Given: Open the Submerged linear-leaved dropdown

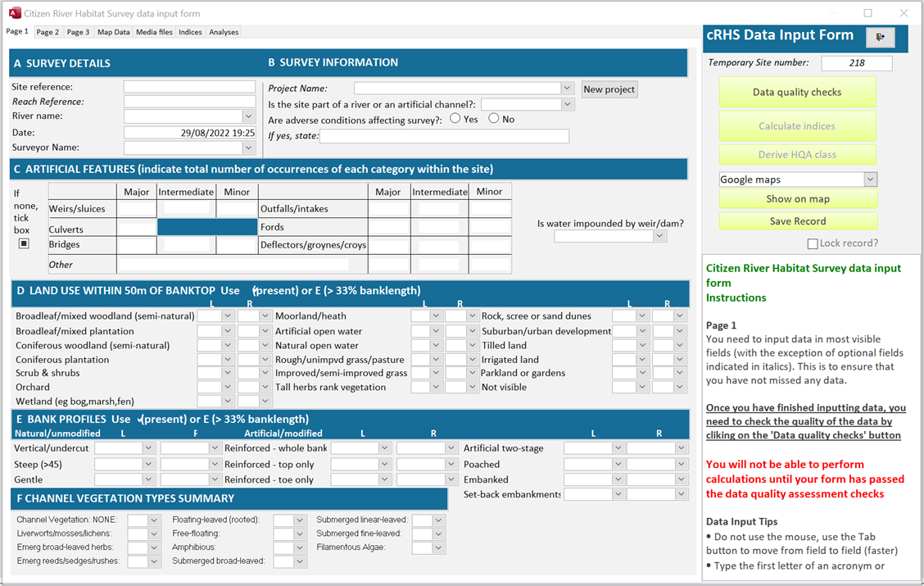Looking at the screenshot, I should (x=438, y=520).
